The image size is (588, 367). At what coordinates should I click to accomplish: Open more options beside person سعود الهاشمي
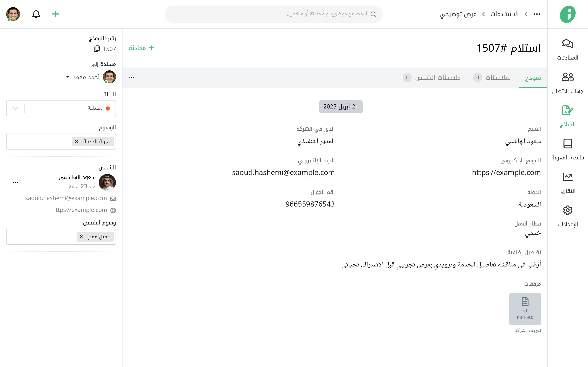point(16,182)
